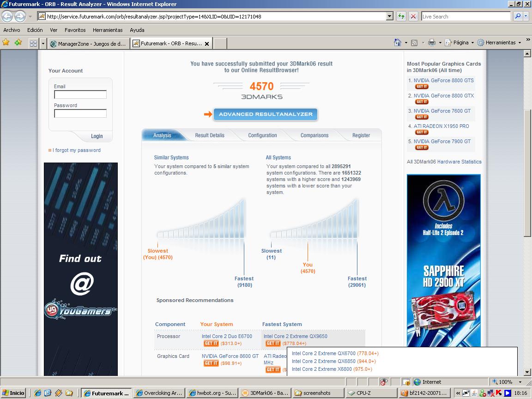Open the Configuration tab
This screenshot has height=399, width=532.
pyautogui.click(x=262, y=135)
